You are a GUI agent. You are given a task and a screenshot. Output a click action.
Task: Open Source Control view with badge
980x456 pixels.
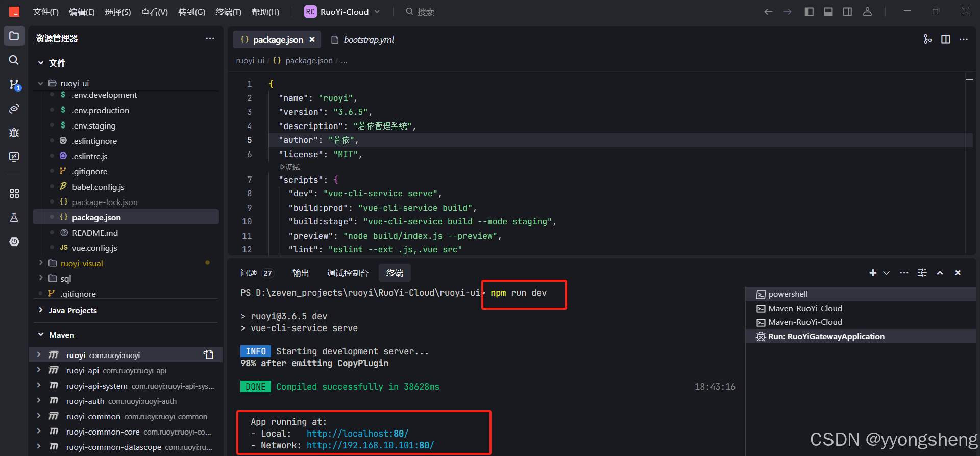(x=14, y=85)
